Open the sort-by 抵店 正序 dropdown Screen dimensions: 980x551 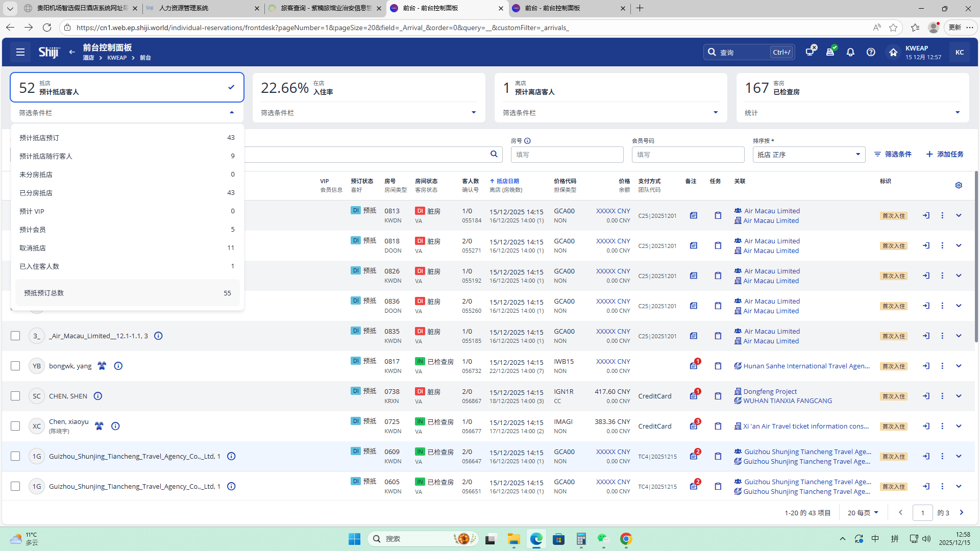(x=808, y=155)
